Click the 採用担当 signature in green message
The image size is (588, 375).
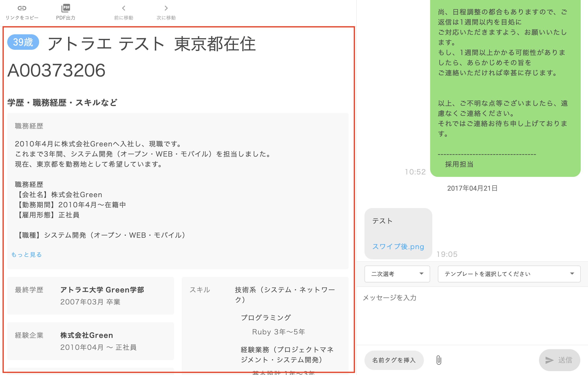pos(459,164)
